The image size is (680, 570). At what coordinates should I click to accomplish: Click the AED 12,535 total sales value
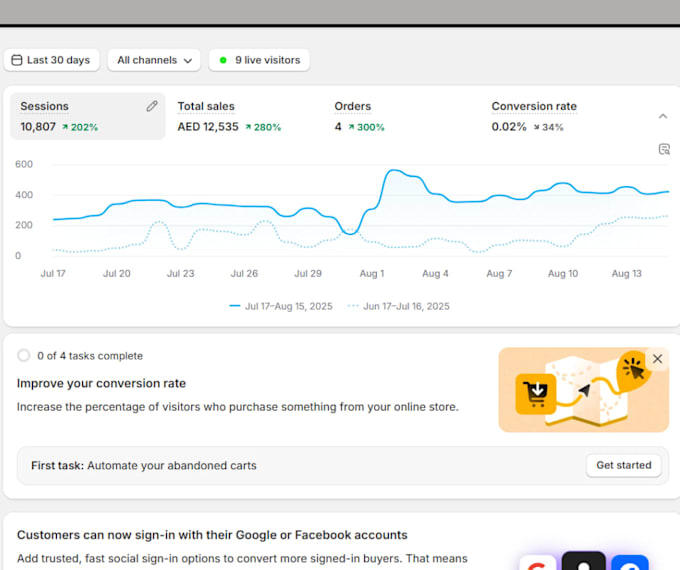[x=208, y=127]
